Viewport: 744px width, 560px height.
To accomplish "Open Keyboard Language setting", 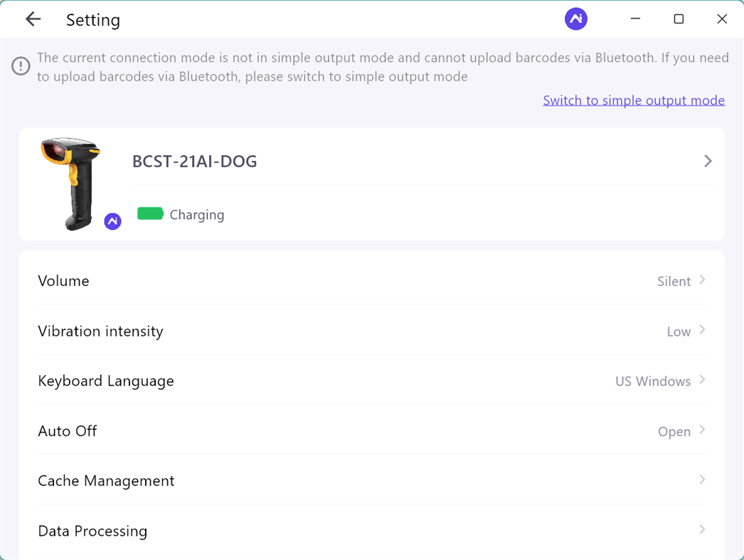I will point(106,381).
